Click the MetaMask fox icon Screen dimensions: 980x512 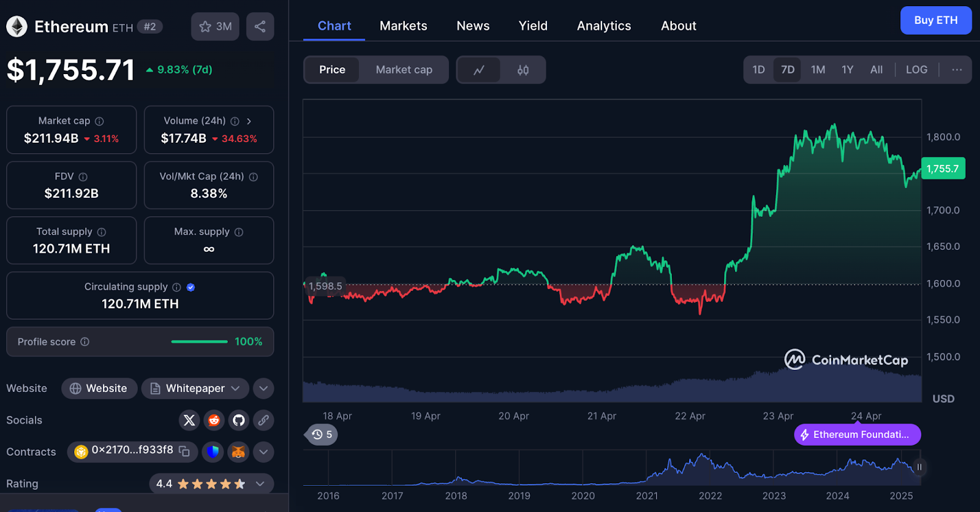tap(238, 452)
